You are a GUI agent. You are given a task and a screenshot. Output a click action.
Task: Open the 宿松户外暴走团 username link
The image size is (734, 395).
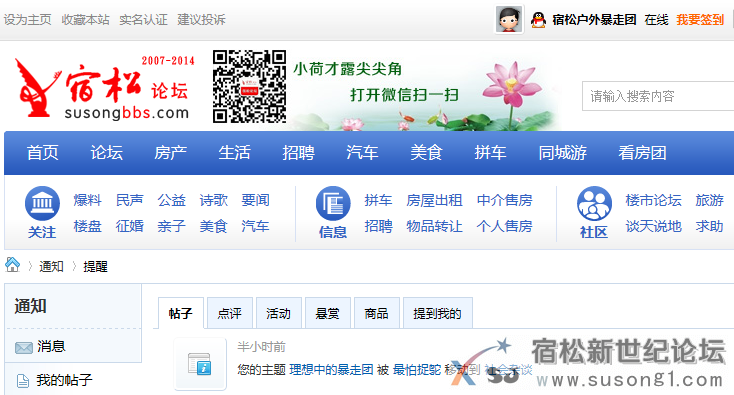(x=594, y=20)
